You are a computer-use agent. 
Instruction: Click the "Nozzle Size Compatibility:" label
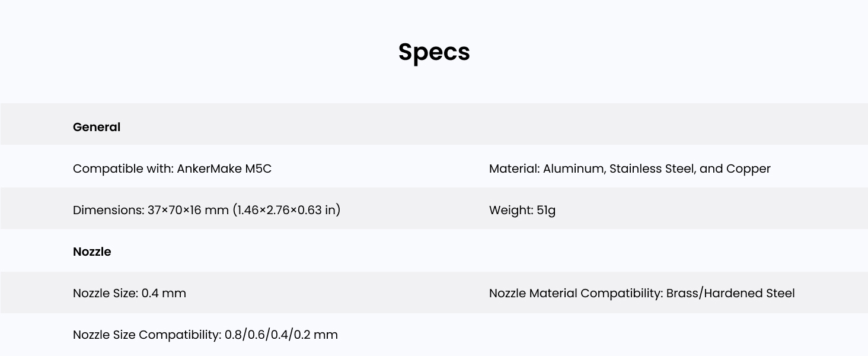146,335
